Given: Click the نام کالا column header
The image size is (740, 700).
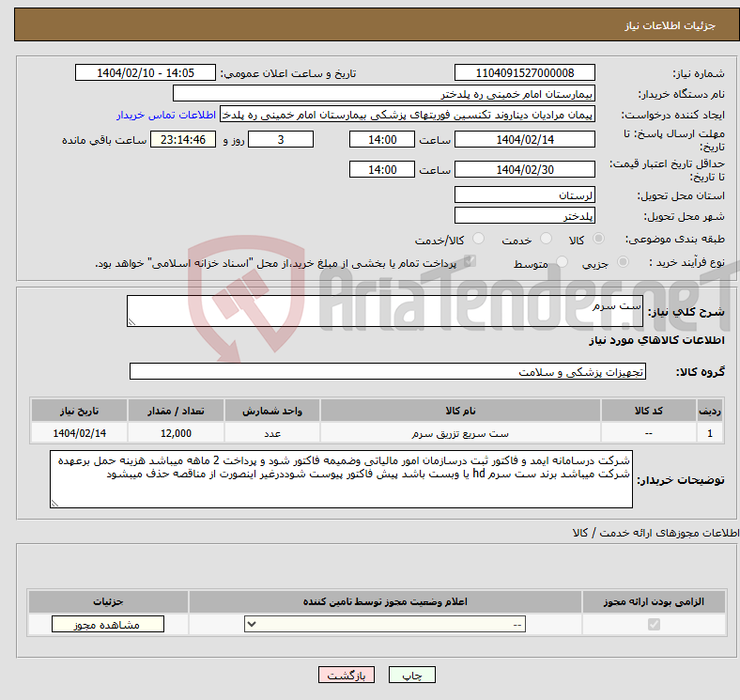Looking at the screenshot, I should pos(460,412).
